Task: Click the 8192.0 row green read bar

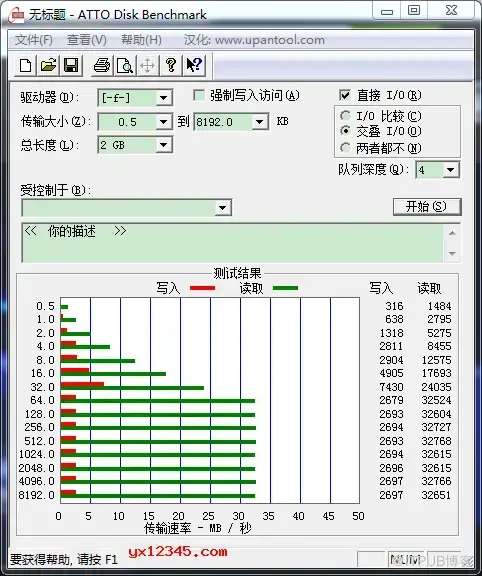Action: click(x=158, y=496)
